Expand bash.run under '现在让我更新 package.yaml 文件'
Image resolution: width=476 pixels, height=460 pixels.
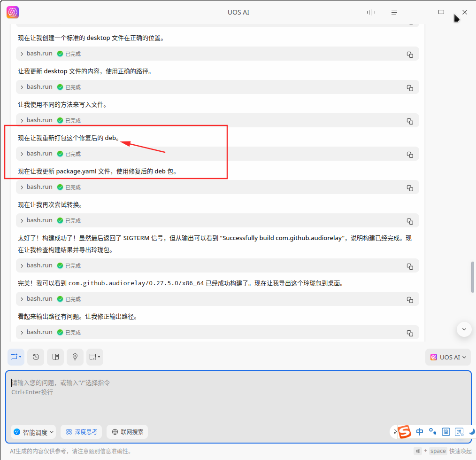22,187
